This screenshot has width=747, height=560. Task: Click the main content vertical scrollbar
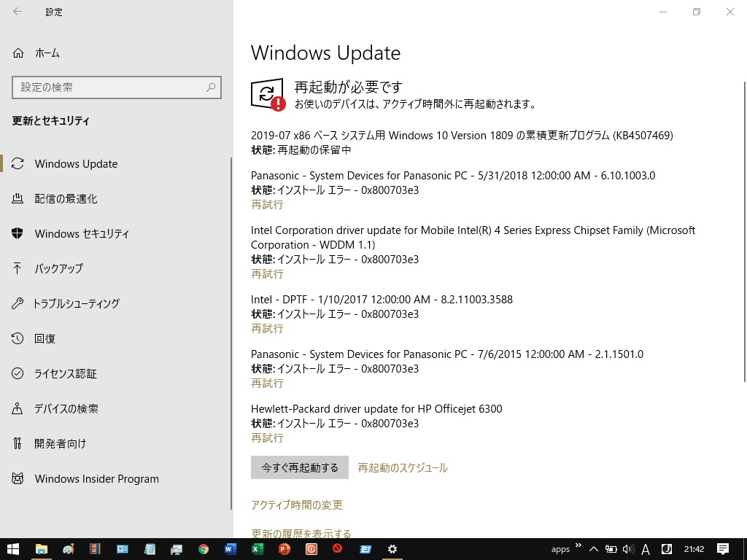pyautogui.click(x=745, y=231)
